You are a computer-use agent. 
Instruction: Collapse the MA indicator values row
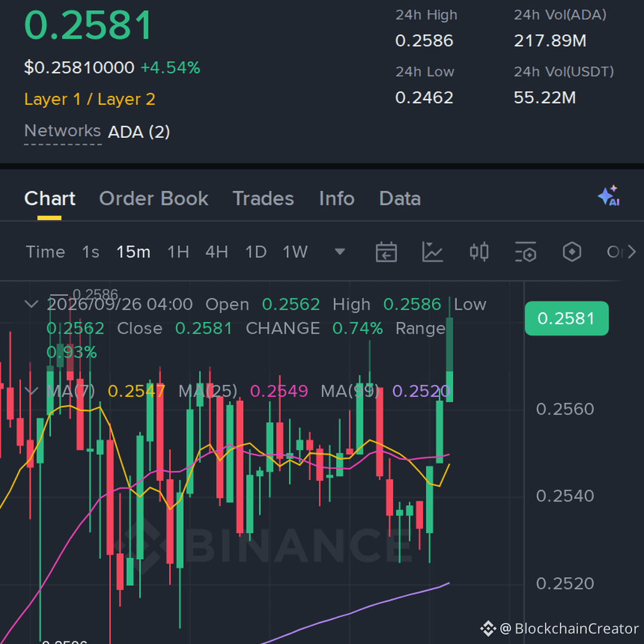click(x=31, y=391)
